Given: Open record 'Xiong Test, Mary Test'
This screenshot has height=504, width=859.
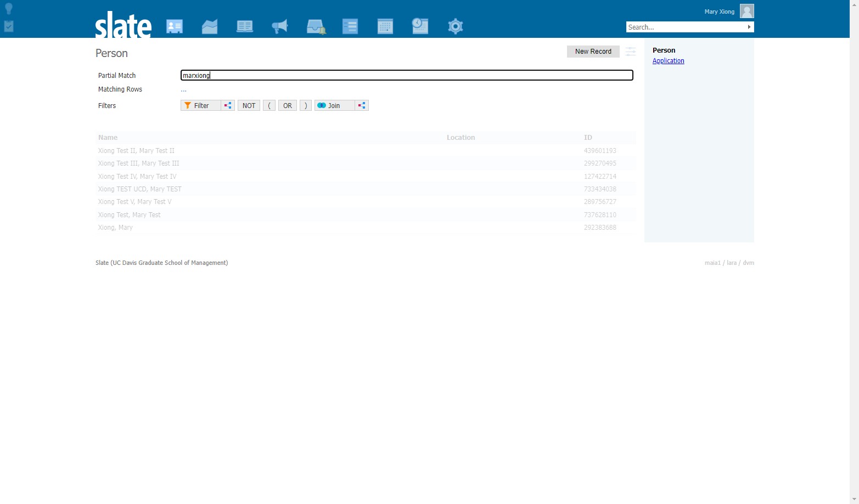Looking at the screenshot, I should pyautogui.click(x=366, y=215).
